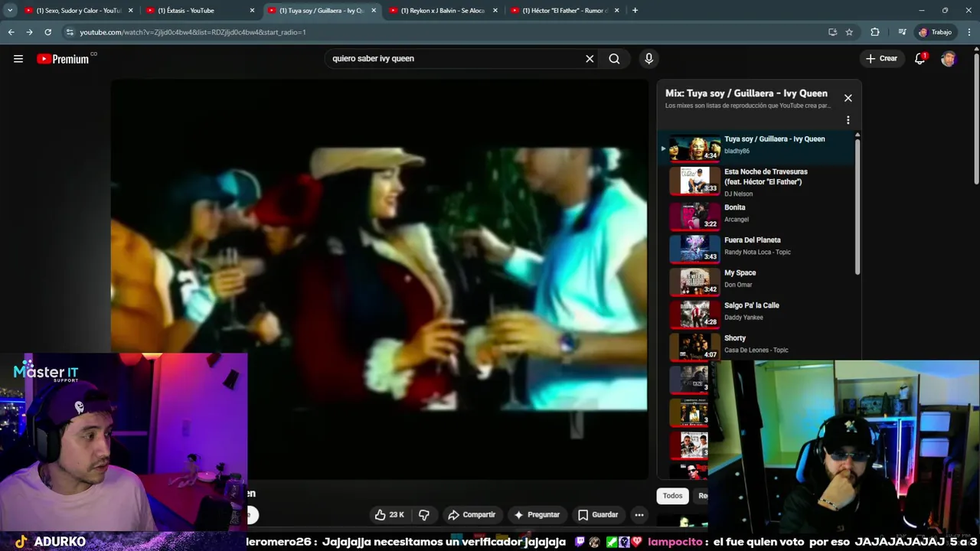This screenshot has height=551, width=980.
Task: Close the Héctor El Father tab
Action: click(x=616, y=11)
